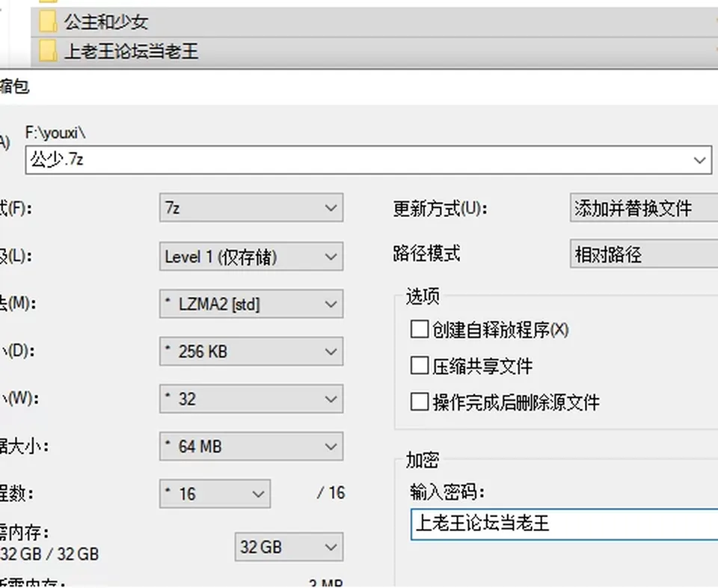Click the 选项 group heading
This screenshot has height=588, width=718.
coord(423,296)
